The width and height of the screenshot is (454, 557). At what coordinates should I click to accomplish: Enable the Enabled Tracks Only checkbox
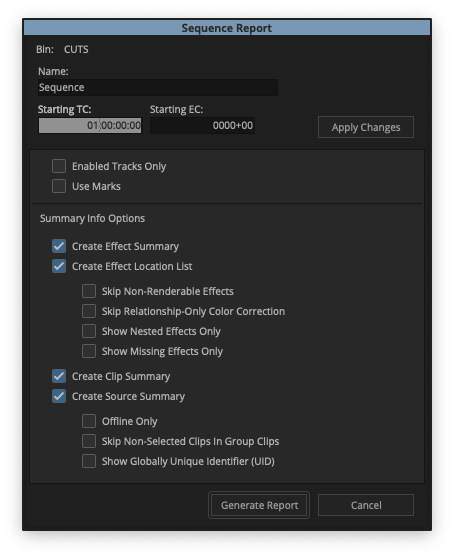coord(59,166)
